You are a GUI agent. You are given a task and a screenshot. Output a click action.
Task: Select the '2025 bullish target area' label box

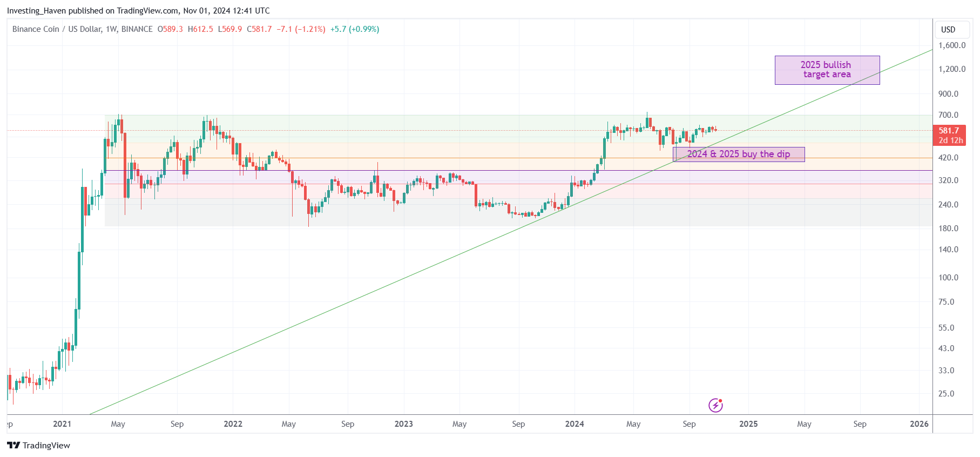point(827,70)
